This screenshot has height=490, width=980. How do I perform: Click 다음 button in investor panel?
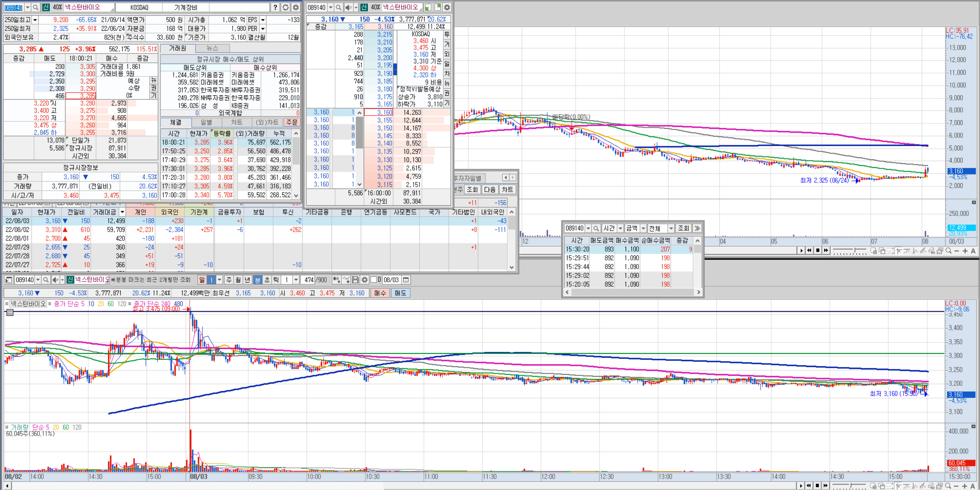pyautogui.click(x=490, y=190)
